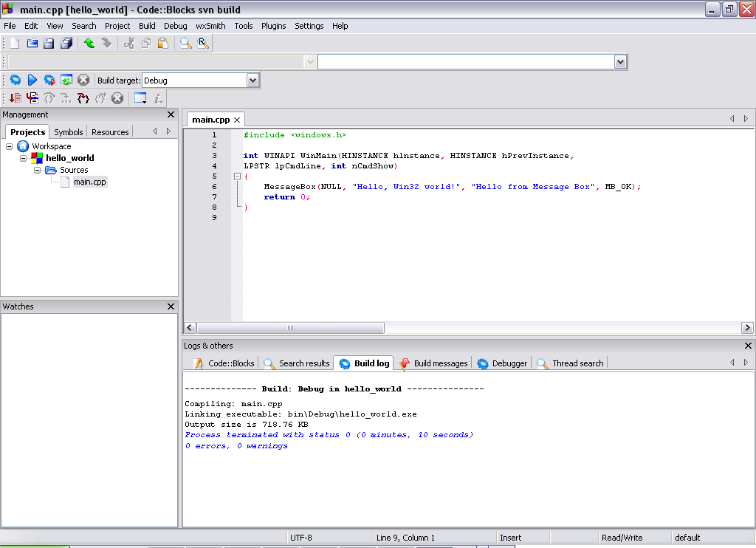Viewport: 756px width, 548px height.
Task: Click the Build and run icon
Action: 49,80
